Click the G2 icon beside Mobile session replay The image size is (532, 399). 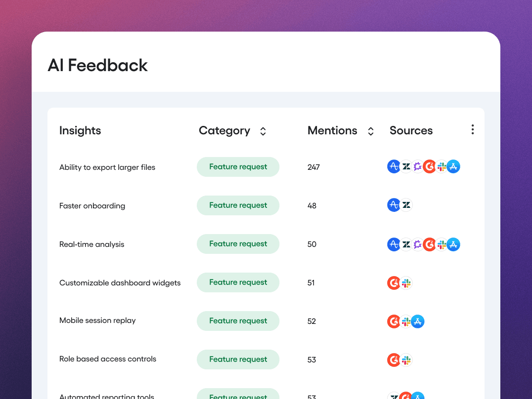(394, 321)
